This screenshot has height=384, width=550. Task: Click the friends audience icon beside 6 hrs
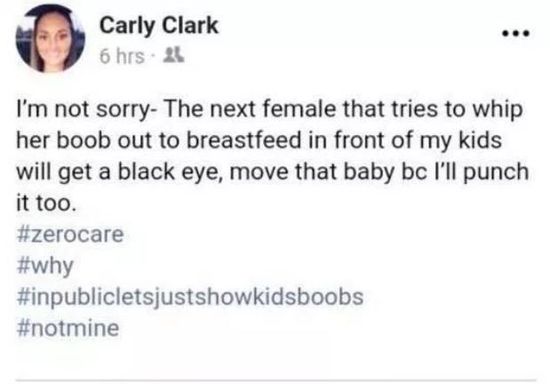pos(174,55)
